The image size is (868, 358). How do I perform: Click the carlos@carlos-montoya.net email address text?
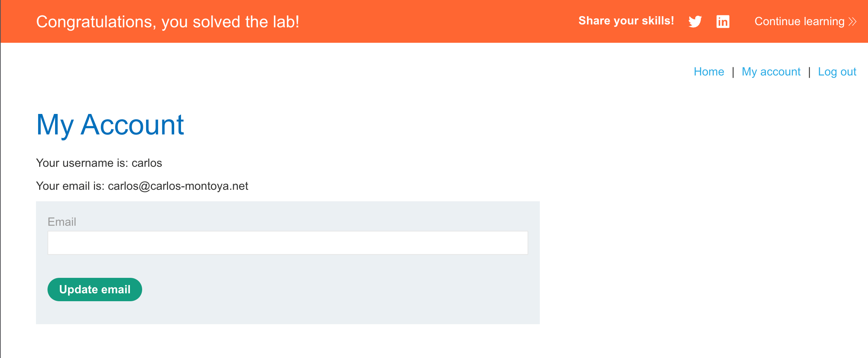[x=178, y=186]
